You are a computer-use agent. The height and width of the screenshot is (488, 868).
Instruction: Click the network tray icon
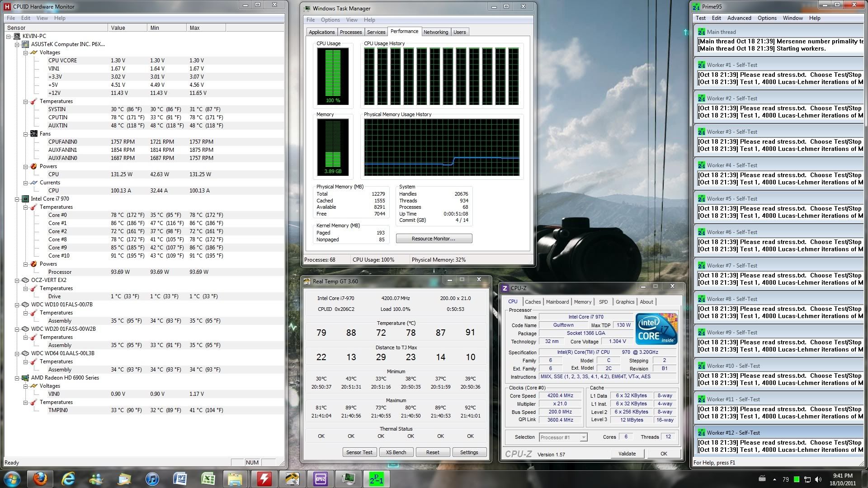pyautogui.click(x=807, y=479)
